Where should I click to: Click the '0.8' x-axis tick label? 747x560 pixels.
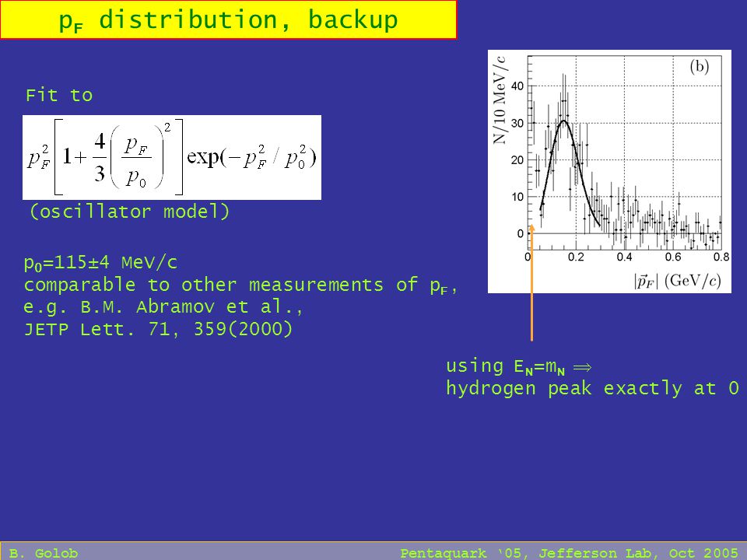pos(721,257)
